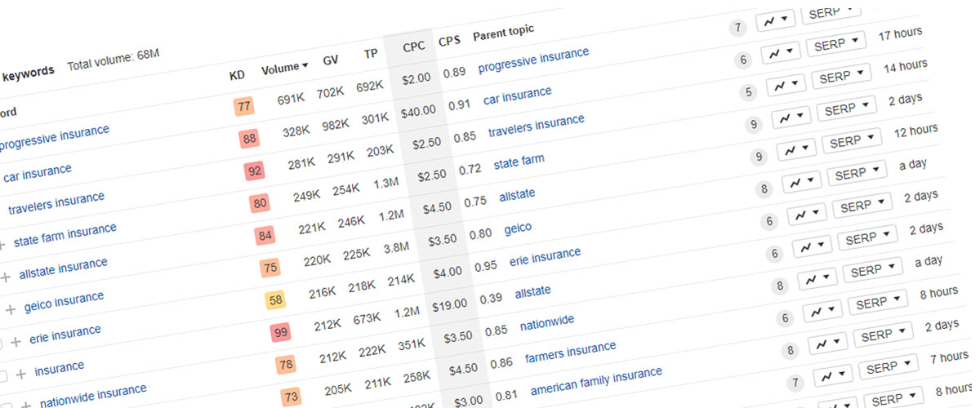
Task: Tick the checkbox for the 'insurance' keyword row
Action: click(x=2, y=376)
